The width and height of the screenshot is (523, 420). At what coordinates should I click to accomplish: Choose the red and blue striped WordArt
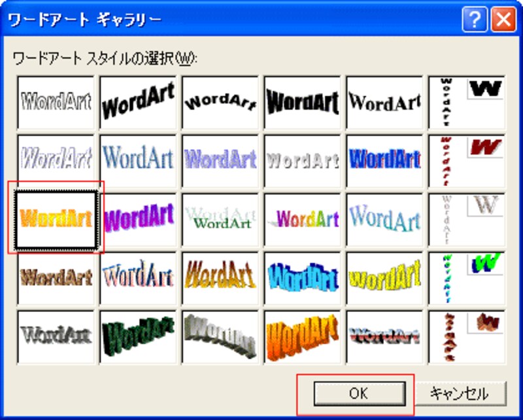384,337
